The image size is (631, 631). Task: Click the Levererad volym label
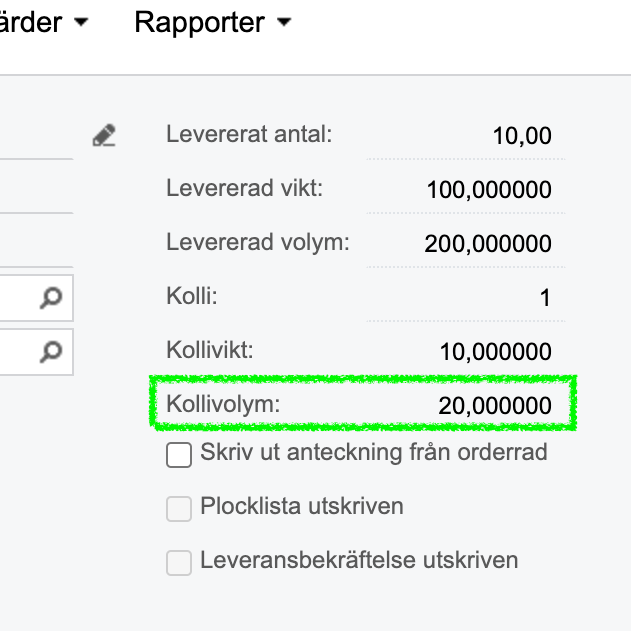258,242
